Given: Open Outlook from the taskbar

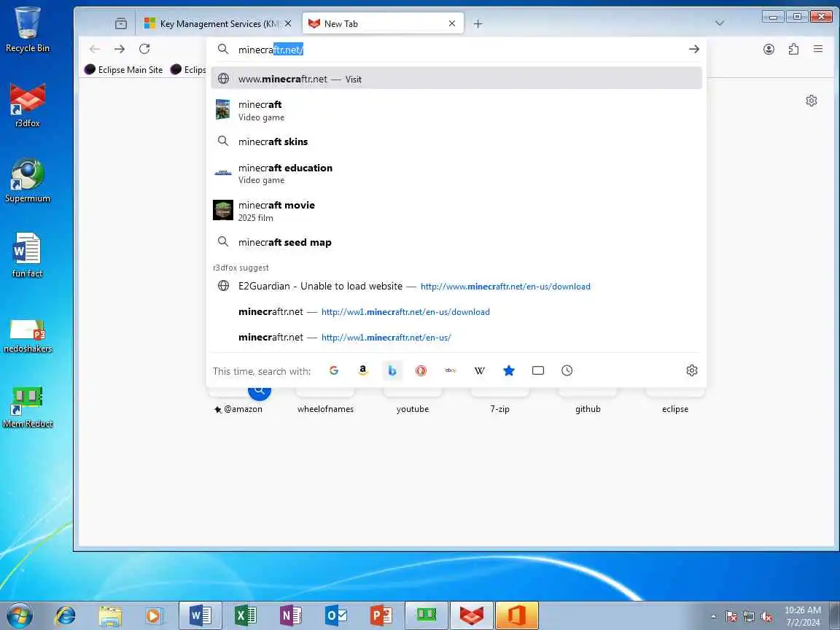Looking at the screenshot, I should [336, 615].
